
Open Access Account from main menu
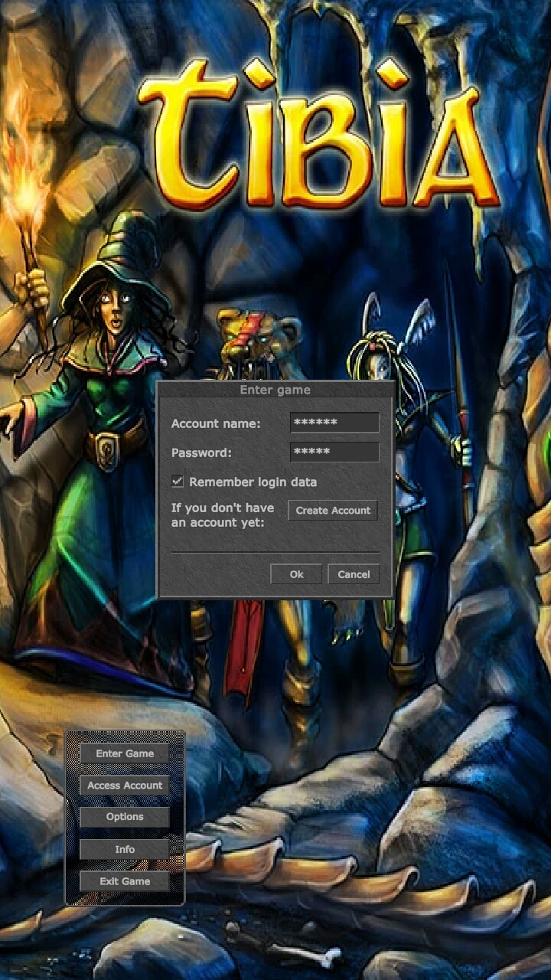125,786
